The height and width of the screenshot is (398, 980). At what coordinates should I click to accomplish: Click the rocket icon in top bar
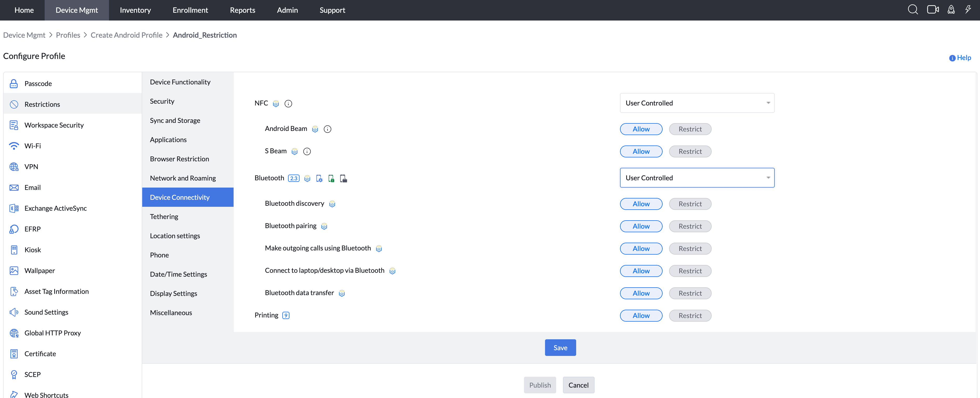[951, 10]
